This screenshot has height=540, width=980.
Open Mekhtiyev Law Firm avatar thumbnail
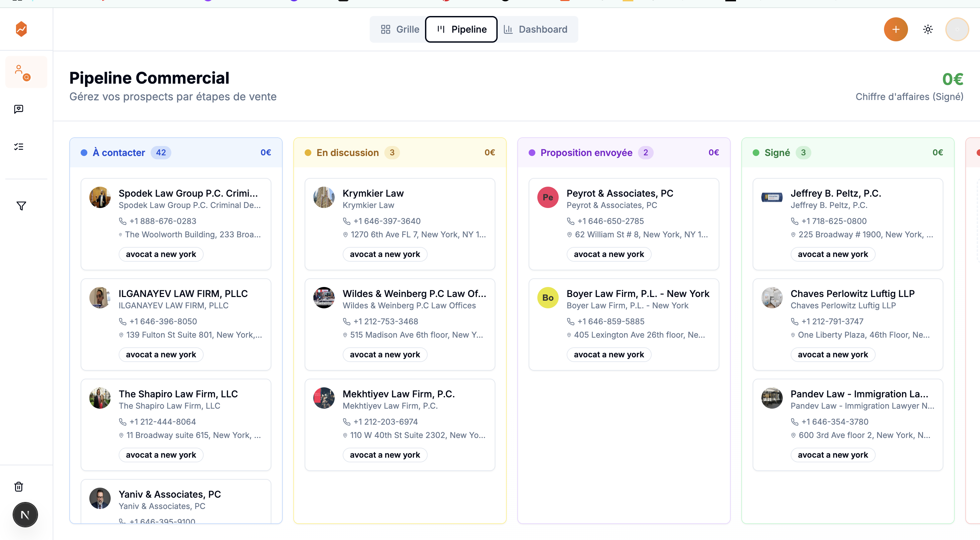[x=324, y=398]
